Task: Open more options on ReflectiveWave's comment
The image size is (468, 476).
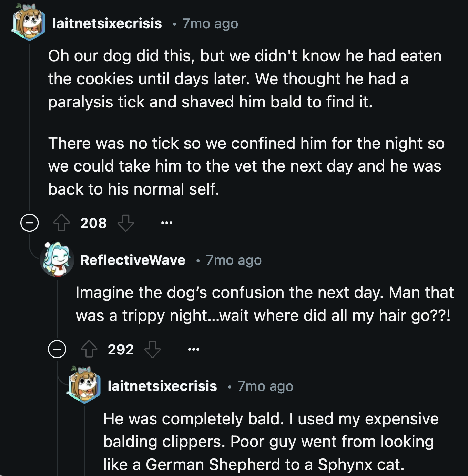Action: click(194, 350)
